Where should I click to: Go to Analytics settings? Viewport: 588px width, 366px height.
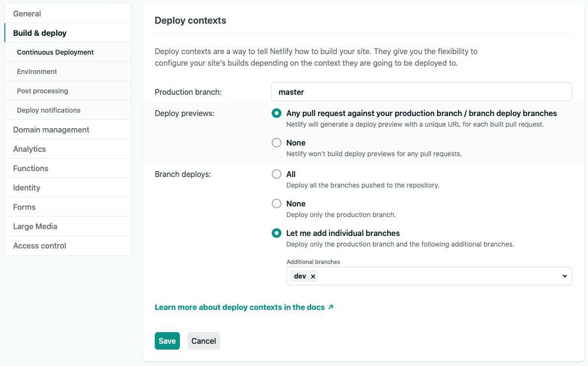29,149
